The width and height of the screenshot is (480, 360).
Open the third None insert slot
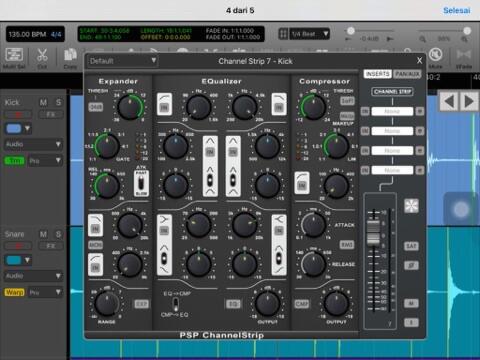pos(392,151)
